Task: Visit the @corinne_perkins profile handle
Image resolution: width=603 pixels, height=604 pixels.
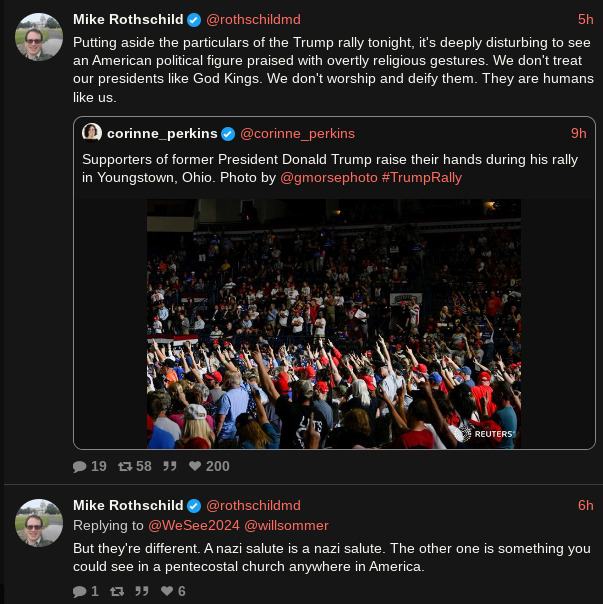Action: point(297,133)
